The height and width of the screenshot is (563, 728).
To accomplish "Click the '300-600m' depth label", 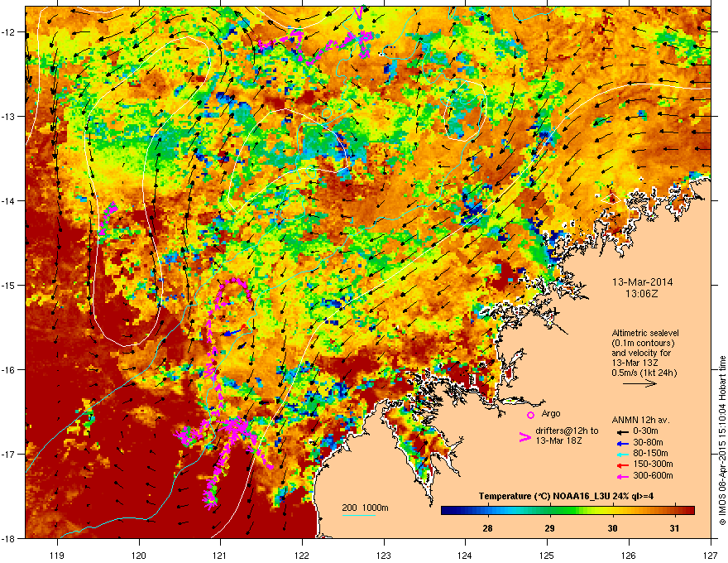I will pyautogui.click(x=653, y=475).
